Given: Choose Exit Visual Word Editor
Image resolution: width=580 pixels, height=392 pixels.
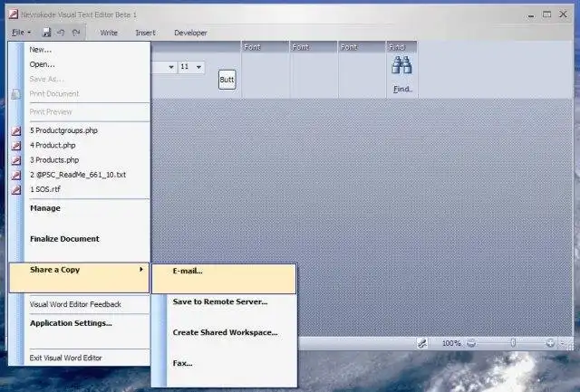Looking at the screenshot, I should click(87, 358).
